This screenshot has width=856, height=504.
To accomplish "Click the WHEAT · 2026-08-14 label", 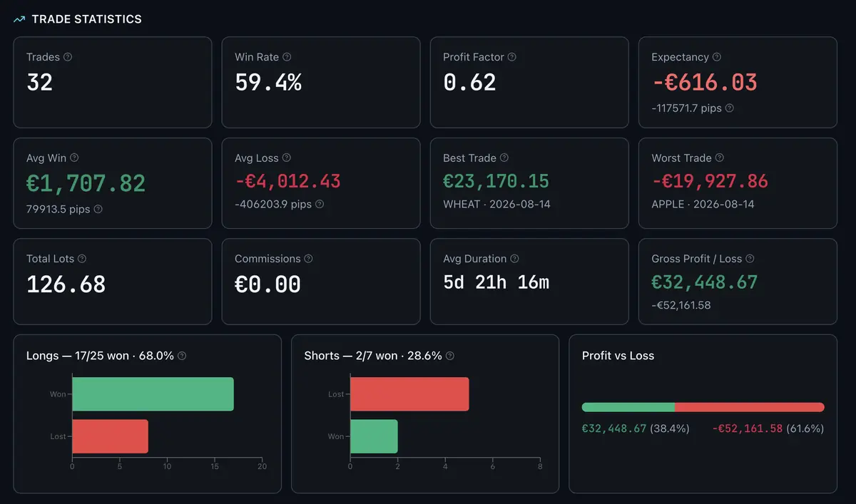I will 496,204.
